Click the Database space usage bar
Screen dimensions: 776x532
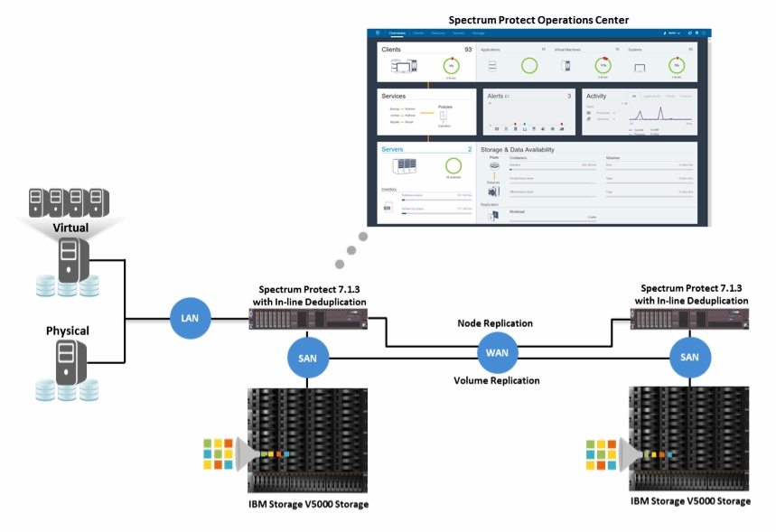point(436,200)
